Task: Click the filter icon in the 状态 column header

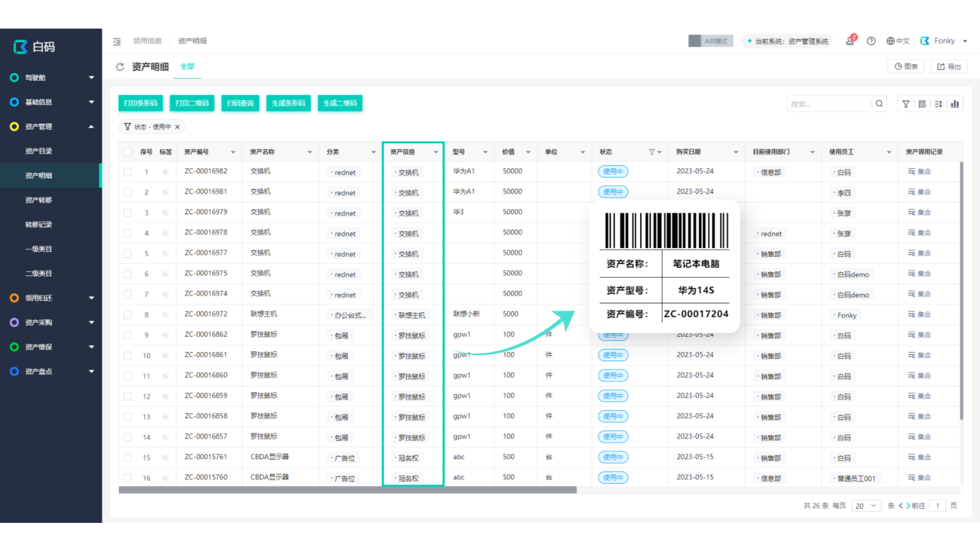Action: (x=652, y=152)
